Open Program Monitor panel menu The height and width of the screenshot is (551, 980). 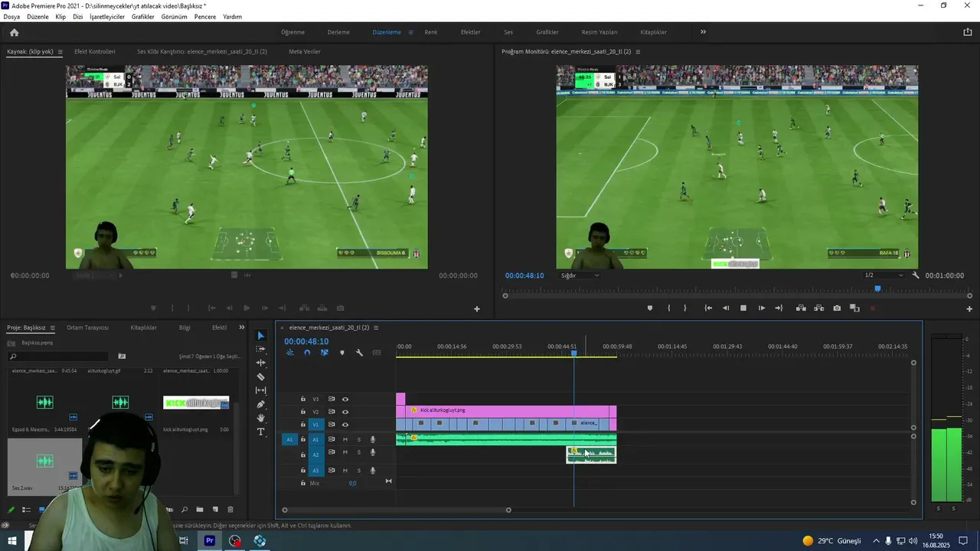click(x=638, y=51)
